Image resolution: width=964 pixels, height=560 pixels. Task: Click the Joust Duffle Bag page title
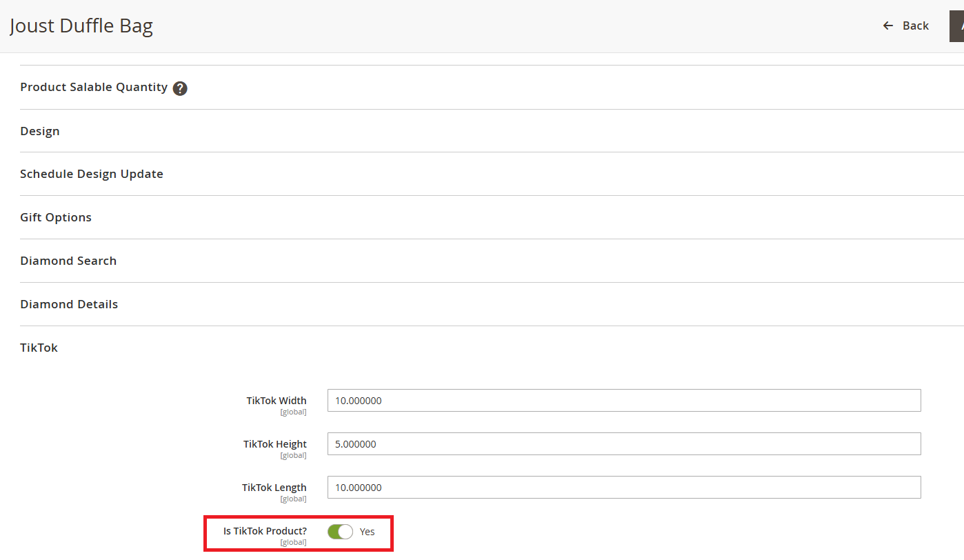[x=81, y=26]
